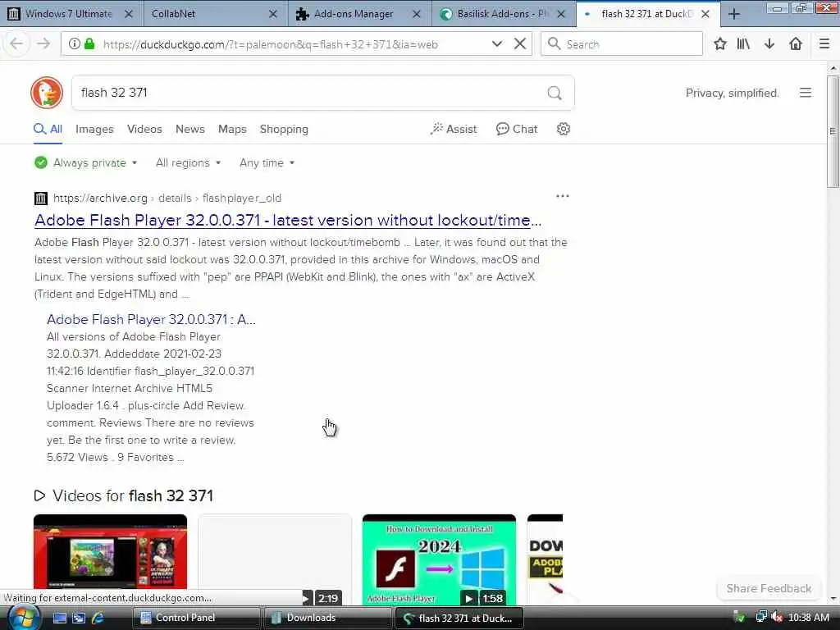Close the Windows 7 Ultimate tab
Screen dimensions: 840x630
(129, 14)
